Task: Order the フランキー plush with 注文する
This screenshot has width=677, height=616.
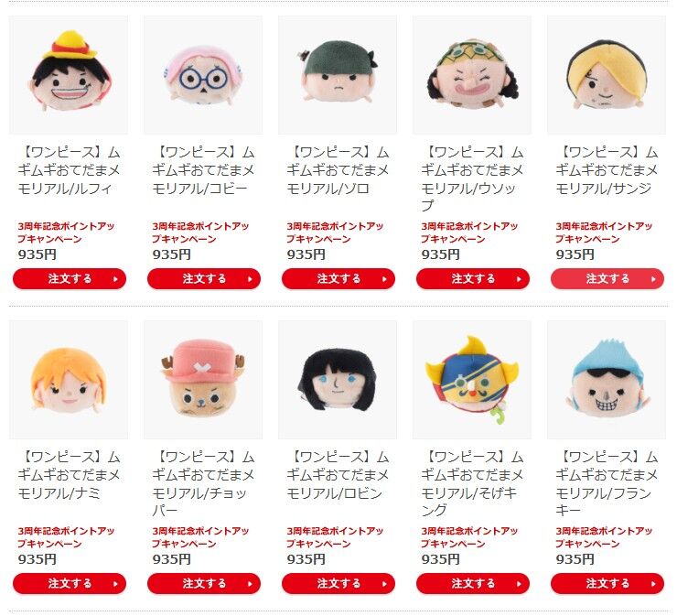Action: point(607,583)
